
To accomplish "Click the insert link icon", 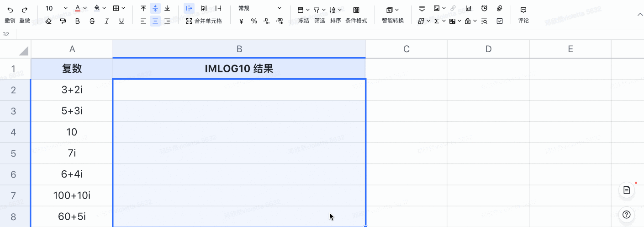I will (453, 8).
